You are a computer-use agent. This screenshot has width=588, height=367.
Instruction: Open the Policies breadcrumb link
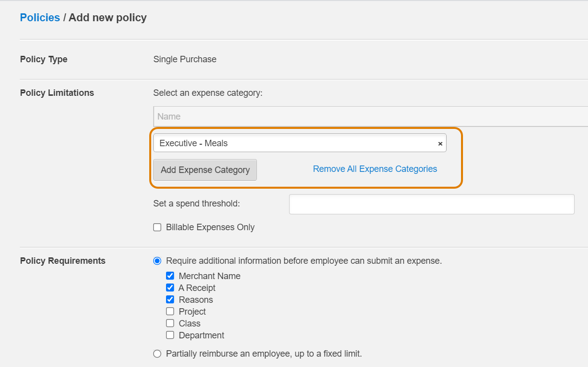(x=40, y=18)
